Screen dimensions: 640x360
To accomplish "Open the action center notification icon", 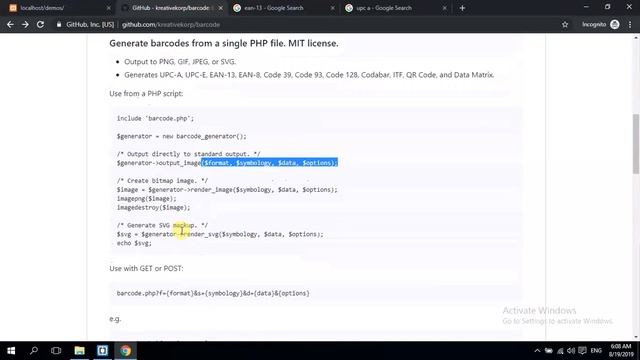I will [582, 351].
